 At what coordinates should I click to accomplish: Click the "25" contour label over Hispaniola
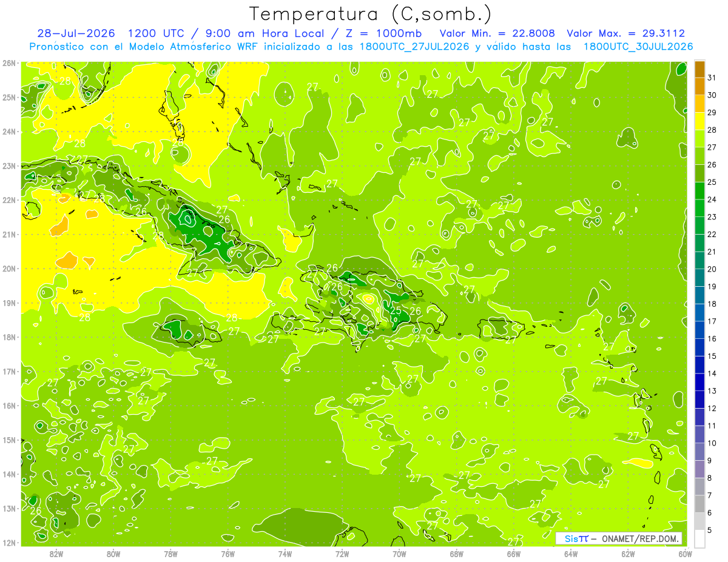(x=396, y=311)
